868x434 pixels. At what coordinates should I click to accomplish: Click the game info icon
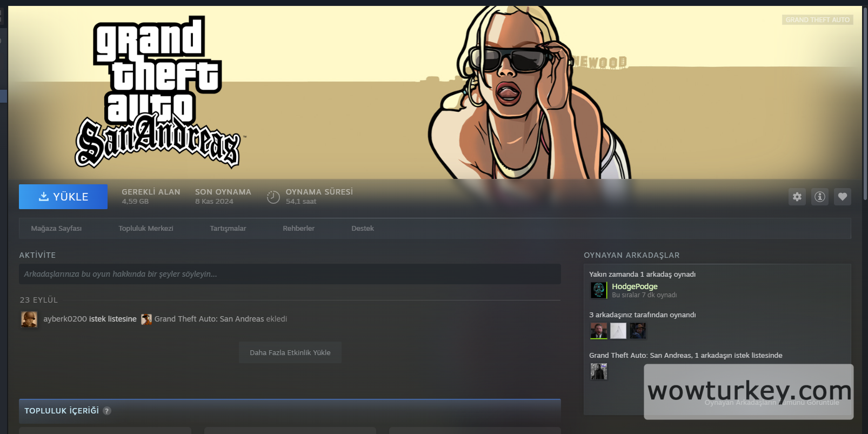coord(819,197)
